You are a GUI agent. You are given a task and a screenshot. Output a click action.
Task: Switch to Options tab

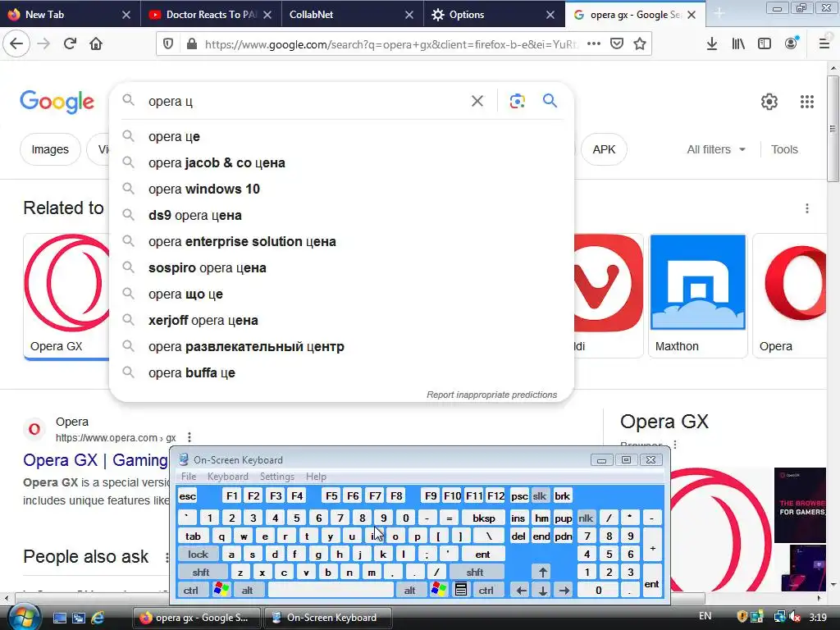(492, 15)
